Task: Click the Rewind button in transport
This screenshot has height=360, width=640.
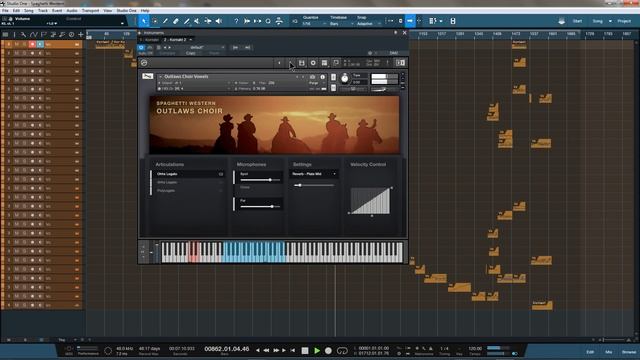Action: (266, 351)
